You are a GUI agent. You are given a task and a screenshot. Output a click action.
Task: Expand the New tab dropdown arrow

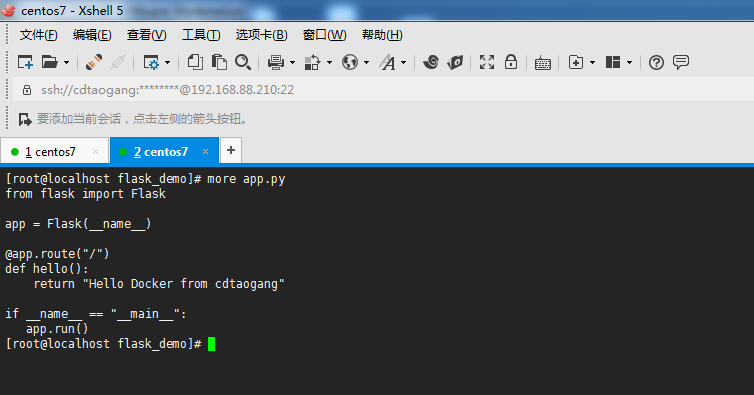point(592,63)
